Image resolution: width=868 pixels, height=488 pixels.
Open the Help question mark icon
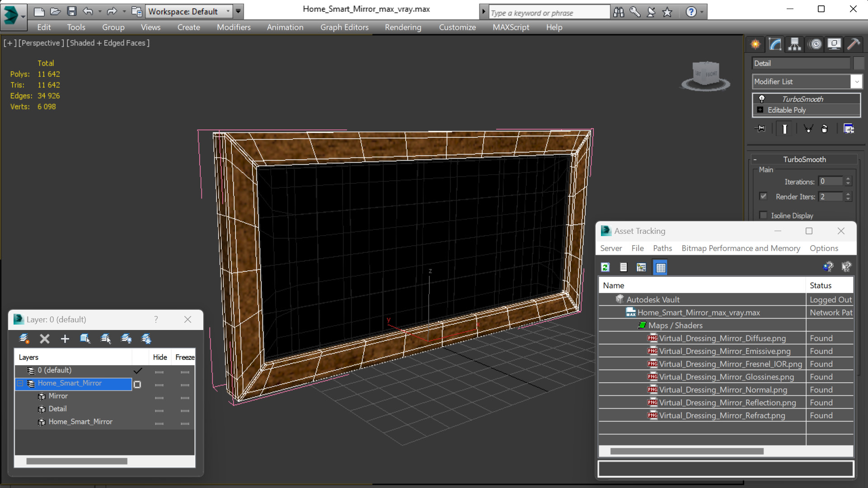click(x=691, y=12)
